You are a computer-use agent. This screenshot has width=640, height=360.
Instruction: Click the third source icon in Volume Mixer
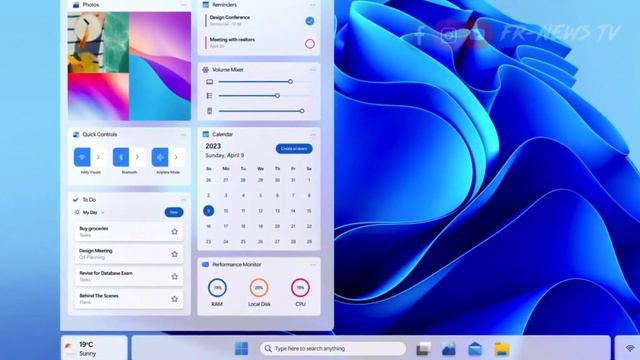[x=209, y=111]
